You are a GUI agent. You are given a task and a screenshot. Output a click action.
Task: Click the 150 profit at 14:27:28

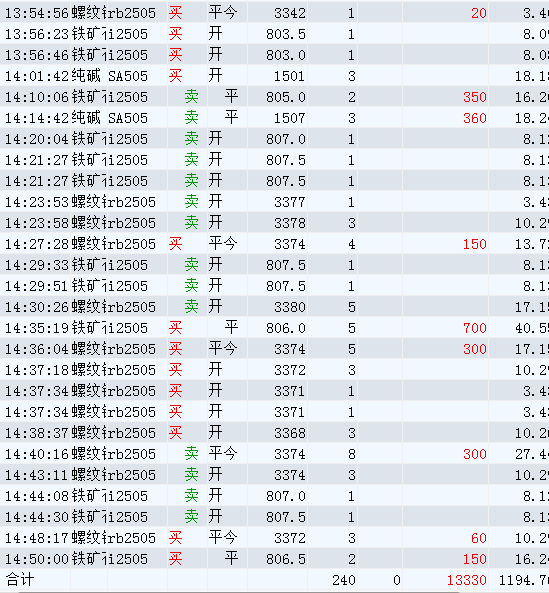pos(475,244)
